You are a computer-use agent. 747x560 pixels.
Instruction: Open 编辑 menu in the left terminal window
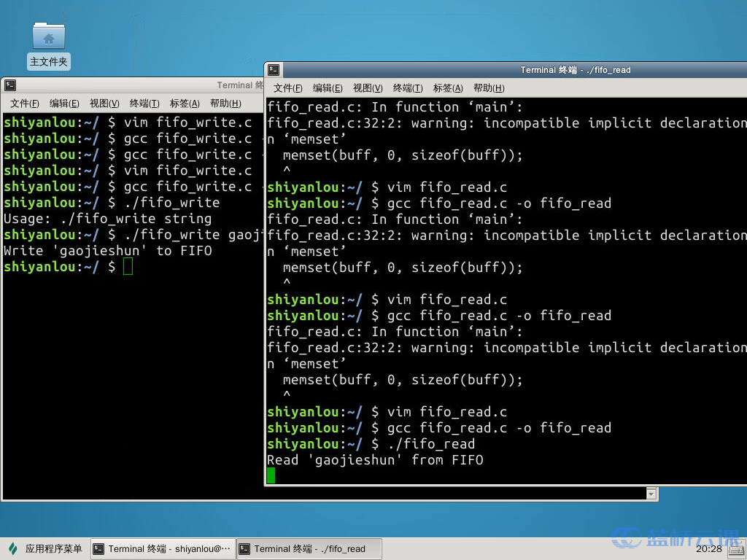(x=64, y=104)
